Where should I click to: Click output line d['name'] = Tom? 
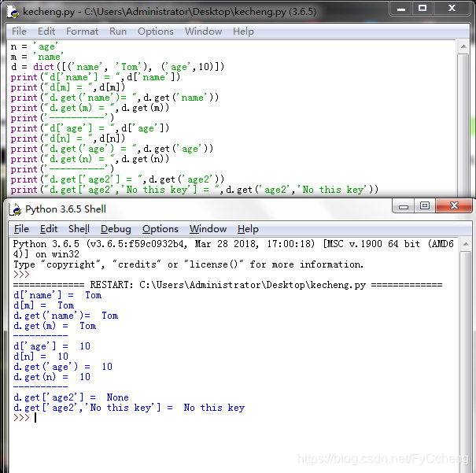[57, 295]
